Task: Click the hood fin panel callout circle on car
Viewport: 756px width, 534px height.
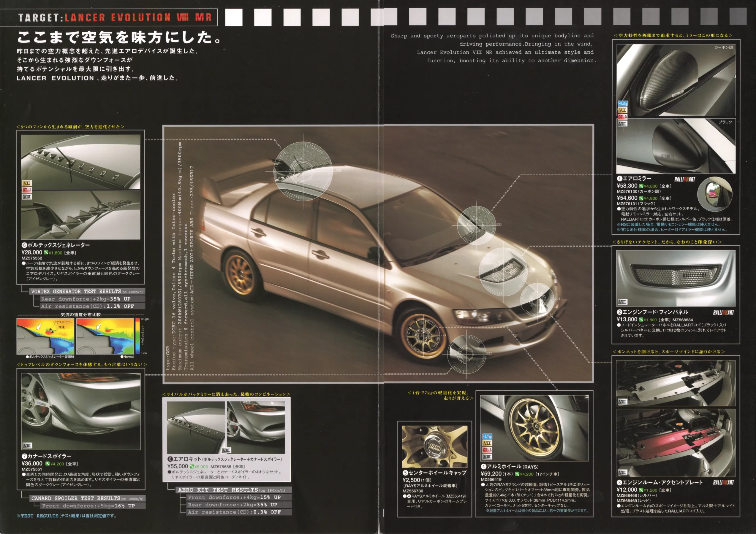Action: pos(503,272)
